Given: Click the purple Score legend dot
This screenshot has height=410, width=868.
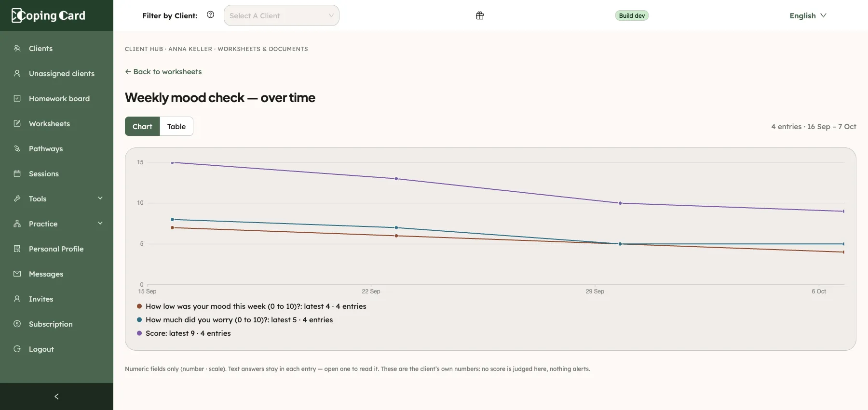Looking at the screenshot, I should [x=139, y=333].
